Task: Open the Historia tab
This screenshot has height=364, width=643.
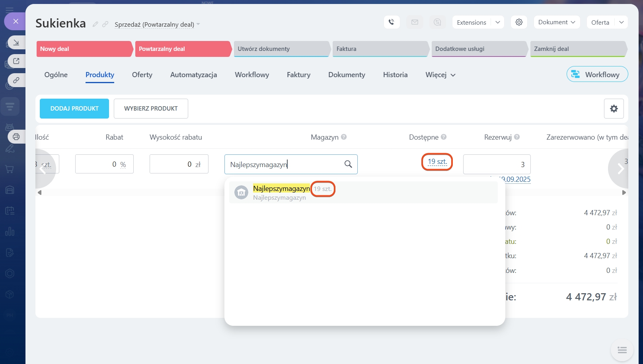Action: coord(395,75)
